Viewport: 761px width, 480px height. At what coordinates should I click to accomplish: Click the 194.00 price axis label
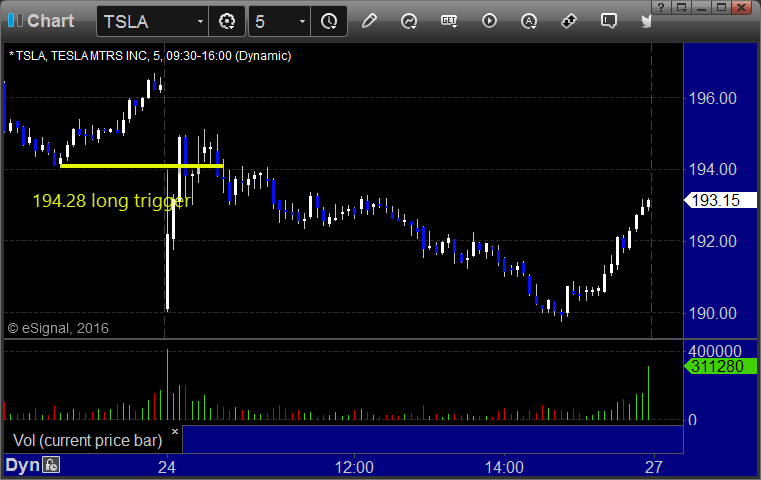(x=712, y=169)
